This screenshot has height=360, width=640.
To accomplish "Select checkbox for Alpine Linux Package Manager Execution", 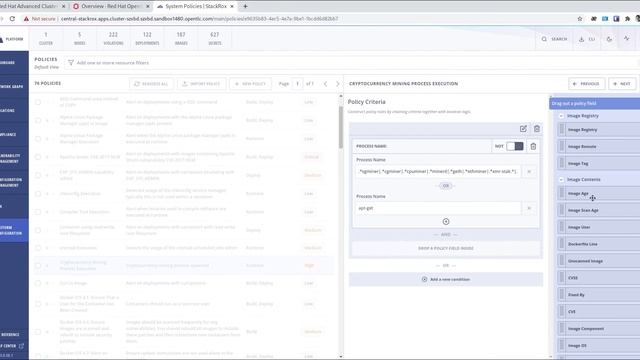I will (38, 139).
